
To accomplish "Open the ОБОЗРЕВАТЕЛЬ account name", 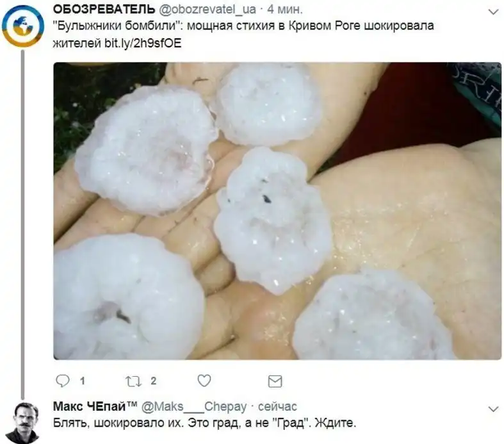I will click(x=104, y=10).
